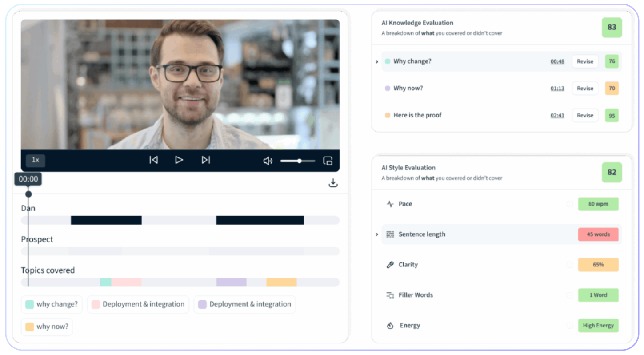
Task: Skip to next track icon
Action: pyautogui.click(x=206, y=160)
